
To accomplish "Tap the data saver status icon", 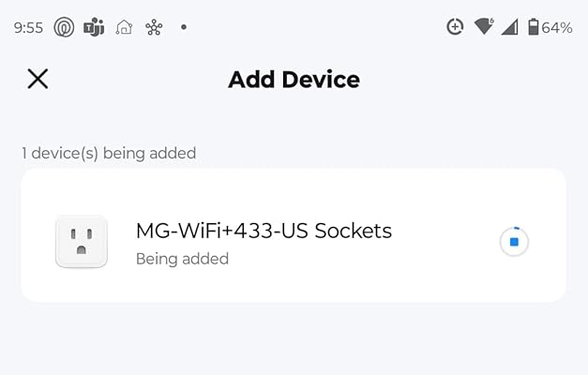I will pyautogui.click(x=455, y=27).
